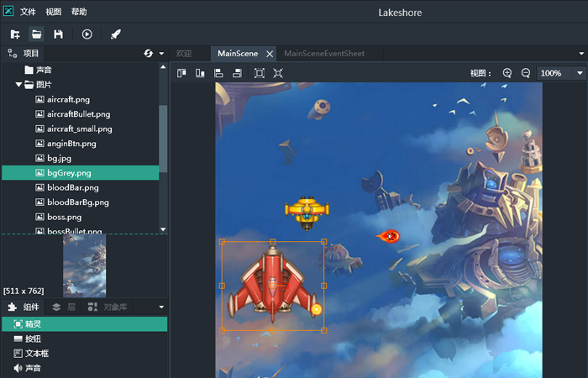Click the align left toolbar icon
588x378 pixels.
point(218,73)
